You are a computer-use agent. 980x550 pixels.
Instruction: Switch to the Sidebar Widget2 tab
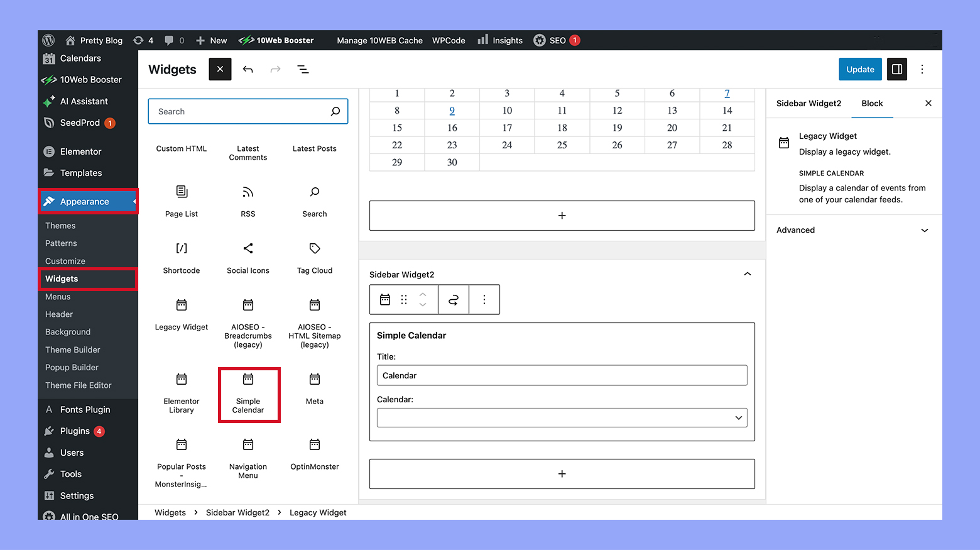point(809,103)
